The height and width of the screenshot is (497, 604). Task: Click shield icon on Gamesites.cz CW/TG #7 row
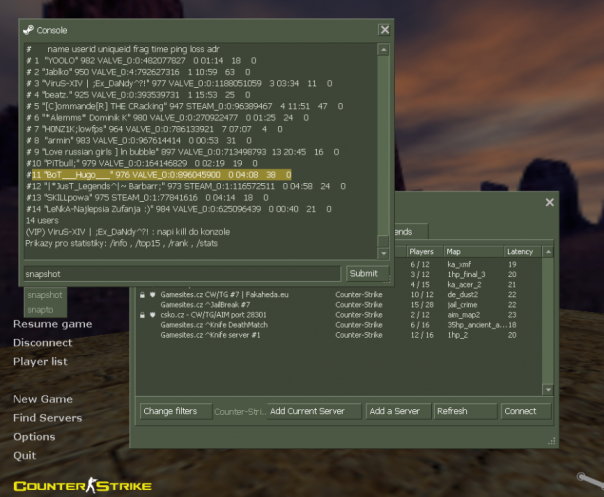pos(153,295)
